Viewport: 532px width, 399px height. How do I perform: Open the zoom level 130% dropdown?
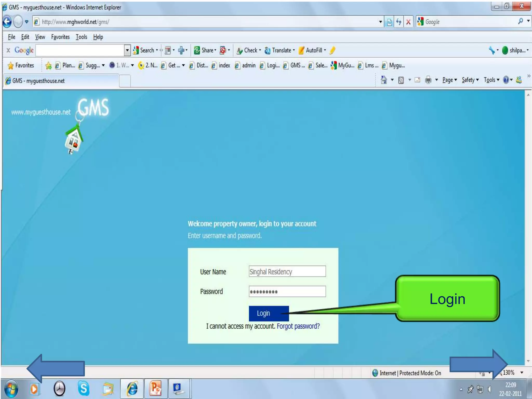coord(522,373)
